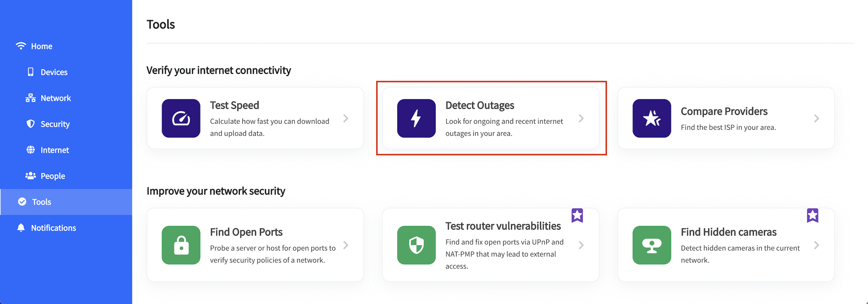Click the Test Speed speedometer icon
Image resolution: width=868 pixels, height=304 pixels.
pyautogui.click(x=181, y=118)
